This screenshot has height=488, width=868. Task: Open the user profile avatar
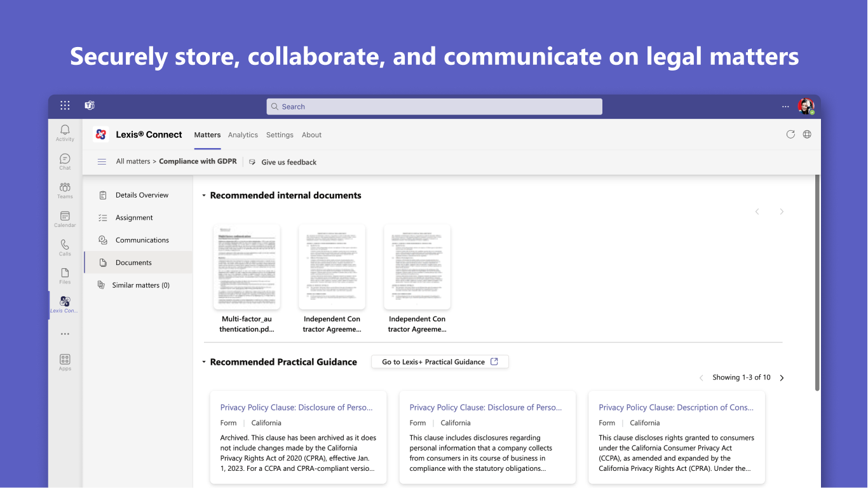tap(806, 107)
